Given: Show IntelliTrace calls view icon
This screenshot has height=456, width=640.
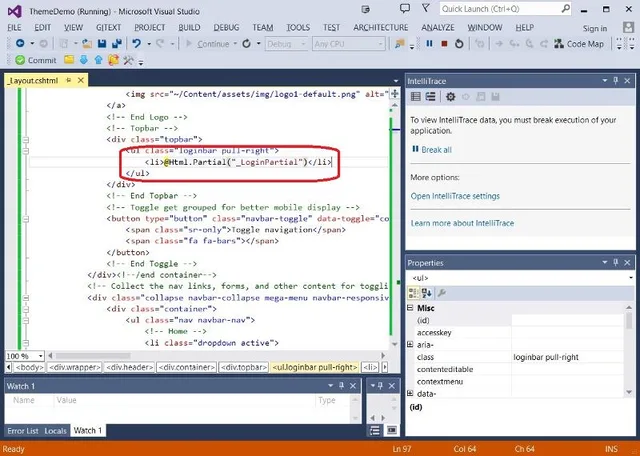Looking at the screenshot, I should [x=430, y=97].
